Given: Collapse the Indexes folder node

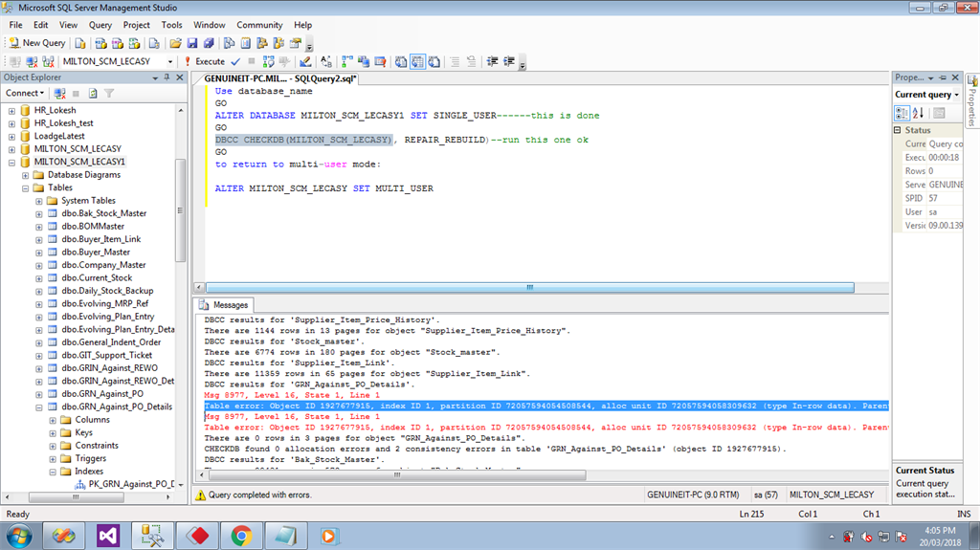Looking at the screenshot, I should pyautogui.click(x=53, y=472).
